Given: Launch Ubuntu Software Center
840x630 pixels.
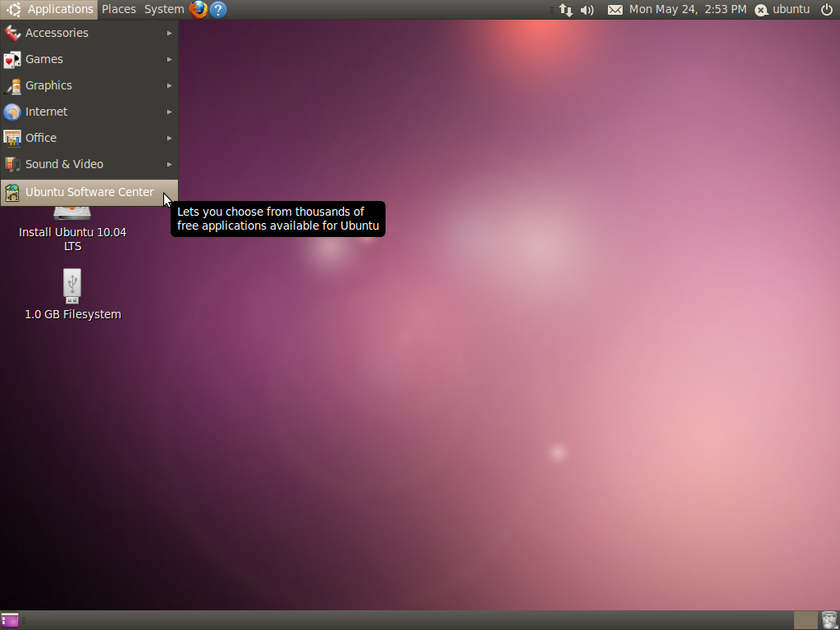Looking at the screenshot, I should 89,192.
